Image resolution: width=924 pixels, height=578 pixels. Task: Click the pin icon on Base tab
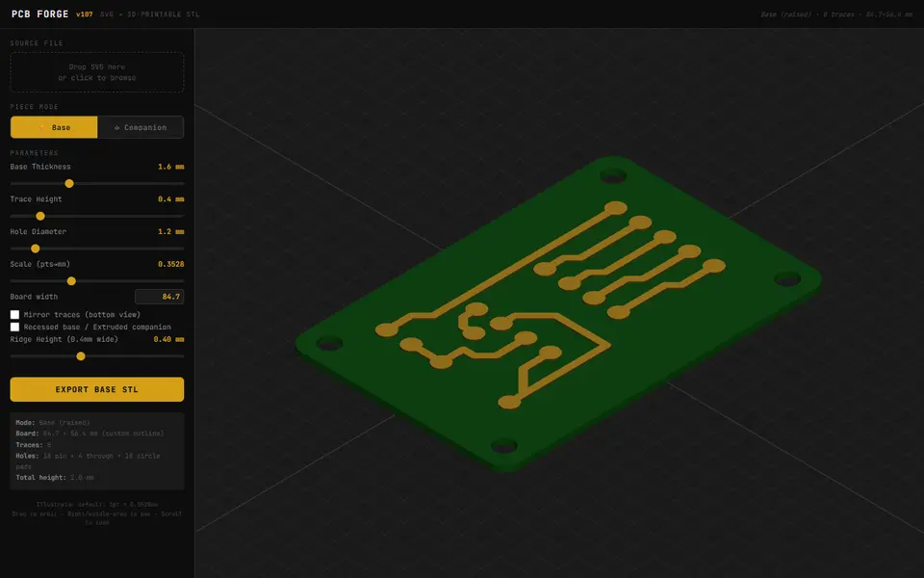(x=41, y=127)
